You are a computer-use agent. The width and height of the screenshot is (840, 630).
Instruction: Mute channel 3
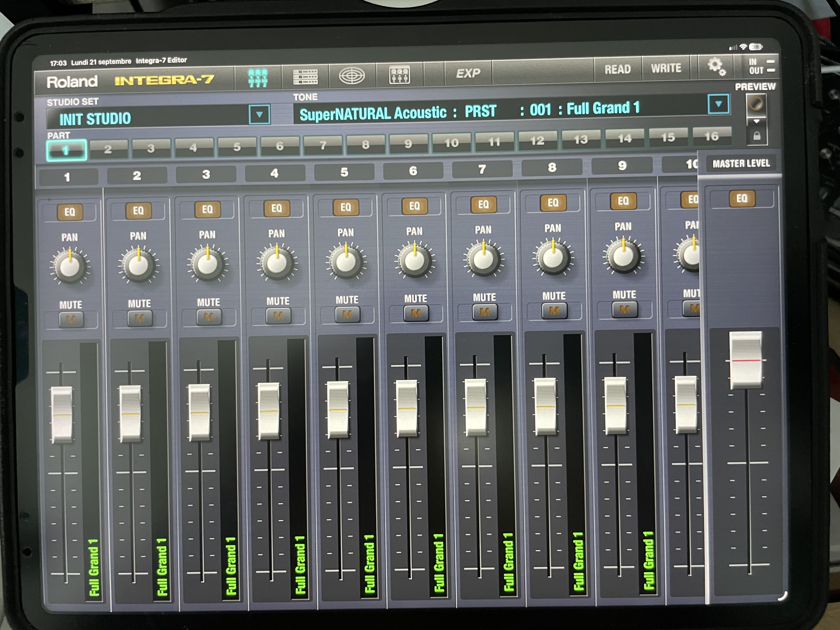[209, 317]
